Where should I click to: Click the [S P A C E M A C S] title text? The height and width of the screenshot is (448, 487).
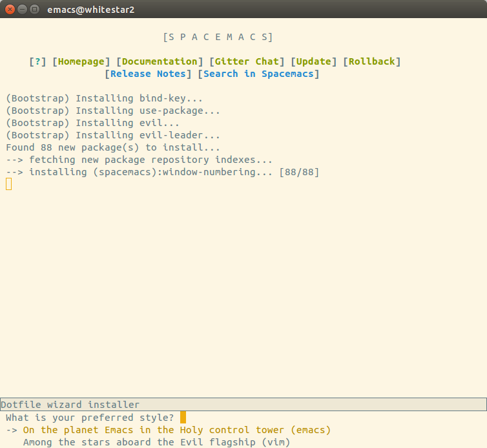tap(218, 37)
